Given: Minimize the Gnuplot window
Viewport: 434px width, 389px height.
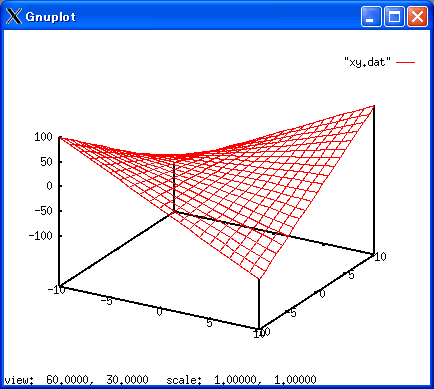Looking at the screenshot, I should (x=371, y=17).
